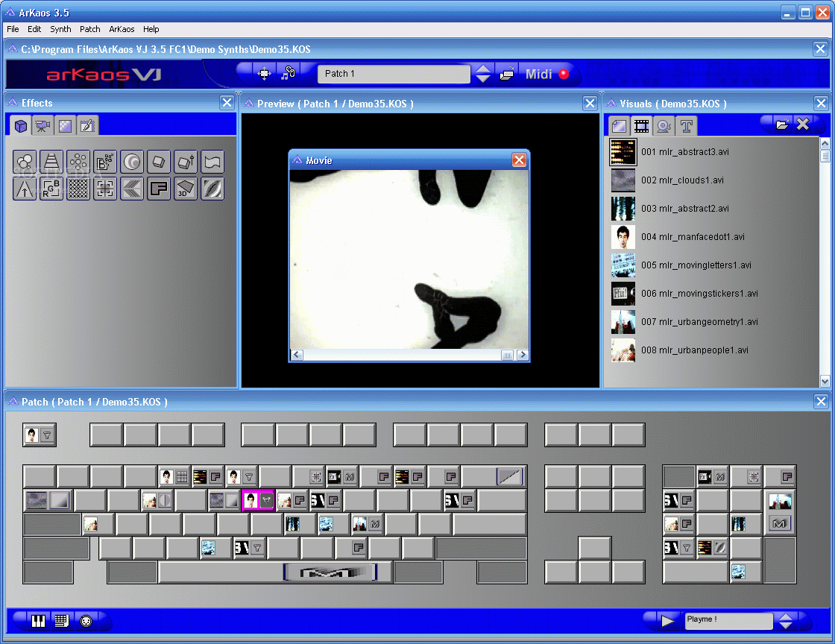
Task: Select visual 004 mlr_manfacedot1.avi
Action: (713, 236)
